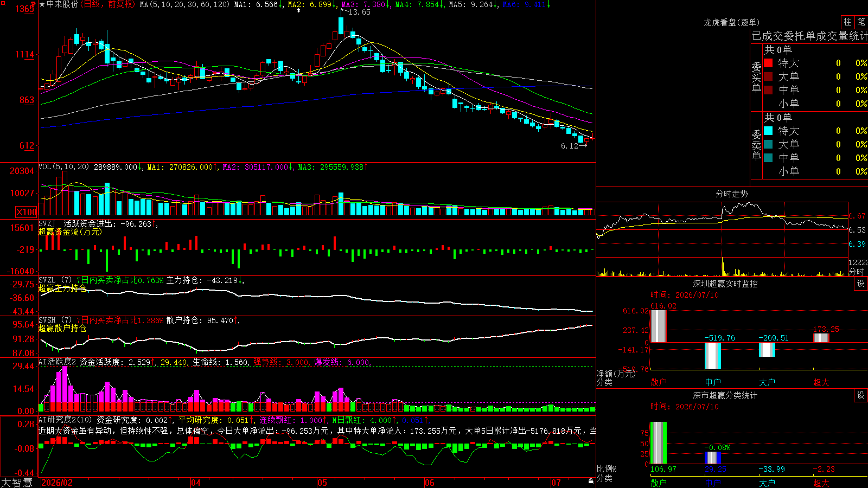Click the stock name 中来股份

[x=62, y=4]
